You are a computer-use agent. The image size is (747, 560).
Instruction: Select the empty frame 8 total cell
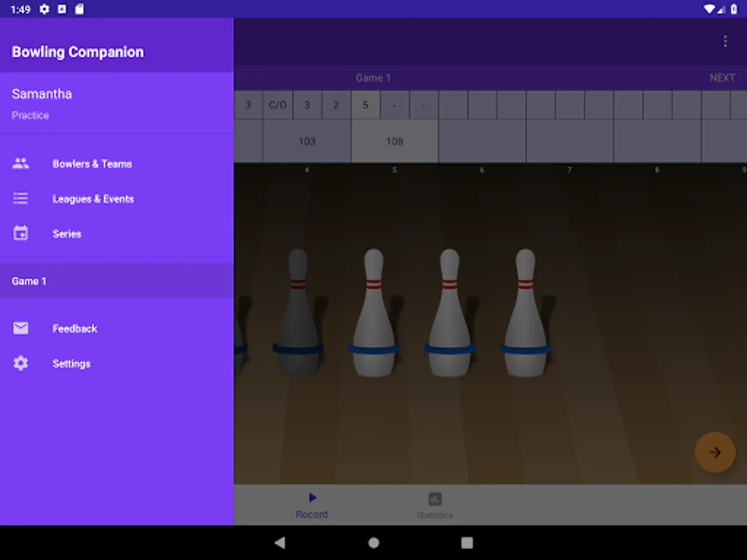pyautogui.click(x=658, y=141)
